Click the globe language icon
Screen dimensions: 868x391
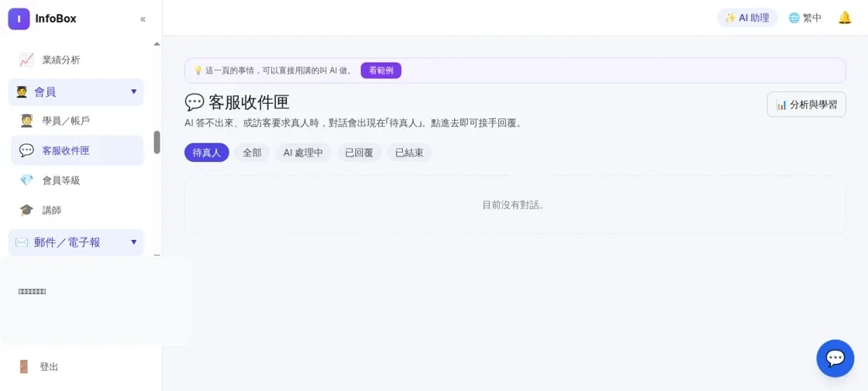click(x=794, y=18)
